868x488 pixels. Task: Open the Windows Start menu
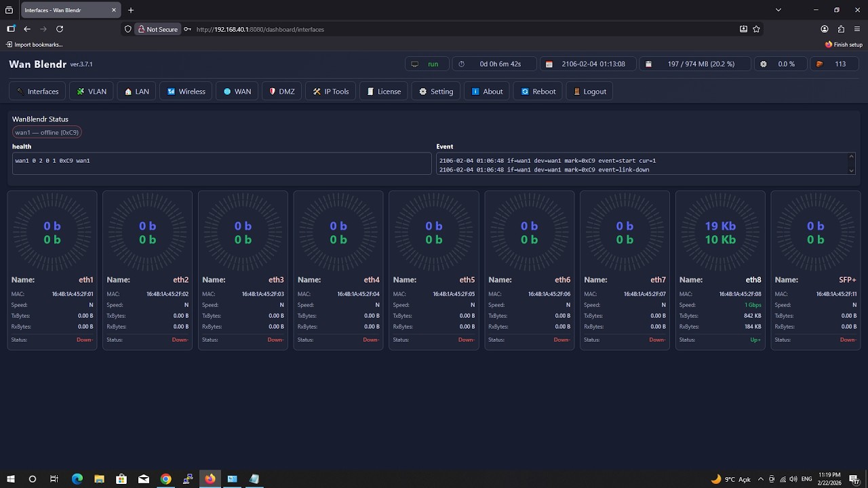[x=11, y=479]
